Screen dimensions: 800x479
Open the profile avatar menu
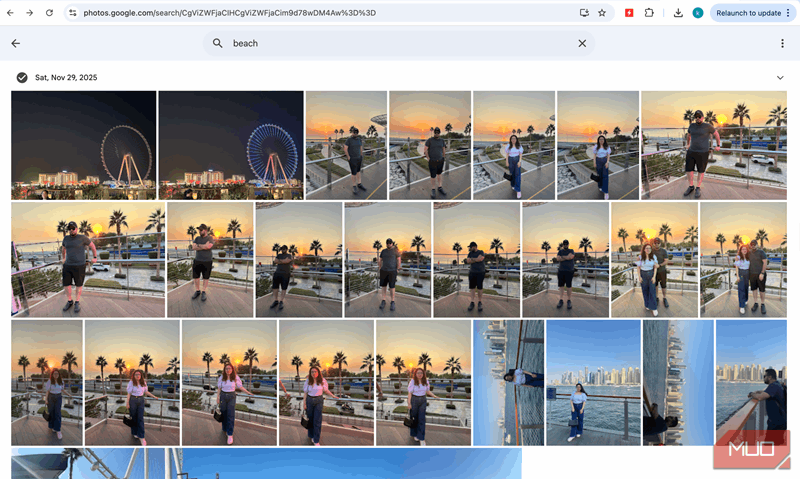[x=698, y=13]
